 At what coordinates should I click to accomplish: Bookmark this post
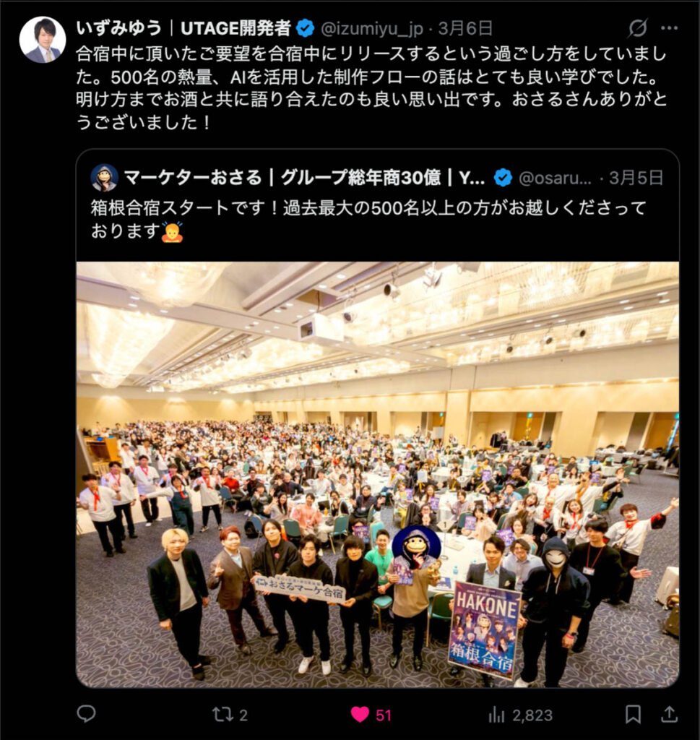tap(633, 715)
